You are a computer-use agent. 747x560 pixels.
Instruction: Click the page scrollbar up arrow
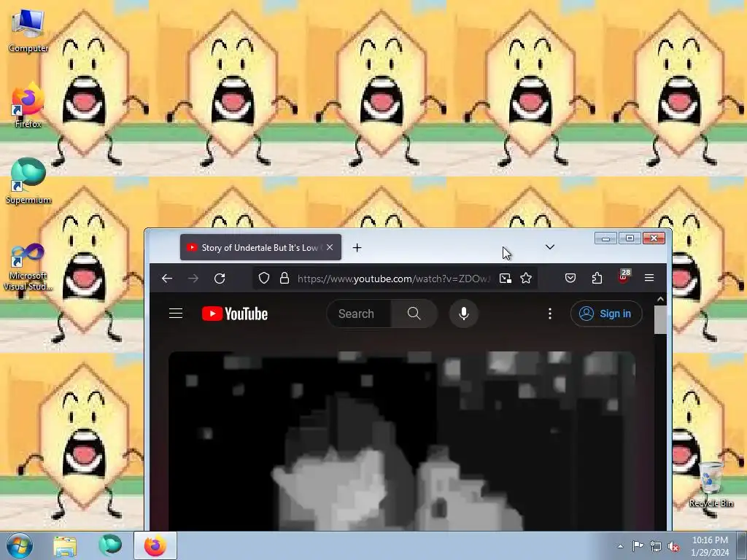pos(660,299)
